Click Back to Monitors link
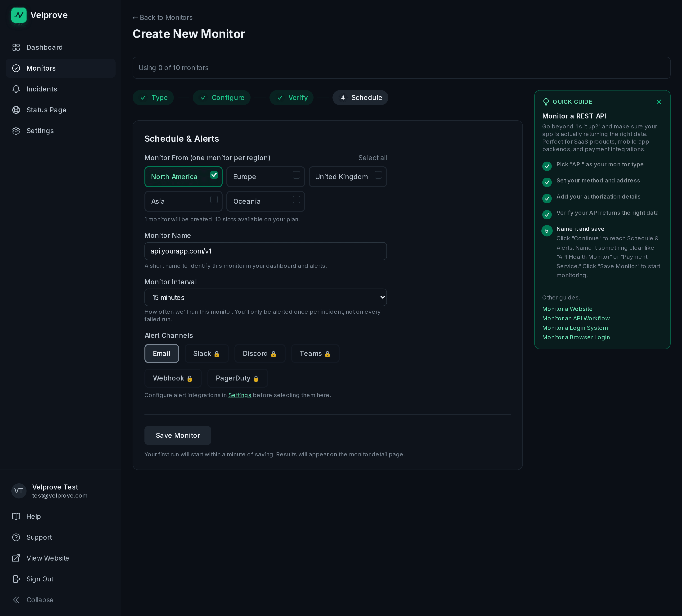The height and width of the screenshot is (616, 682). pyautogui.click(x=163, y=18)
